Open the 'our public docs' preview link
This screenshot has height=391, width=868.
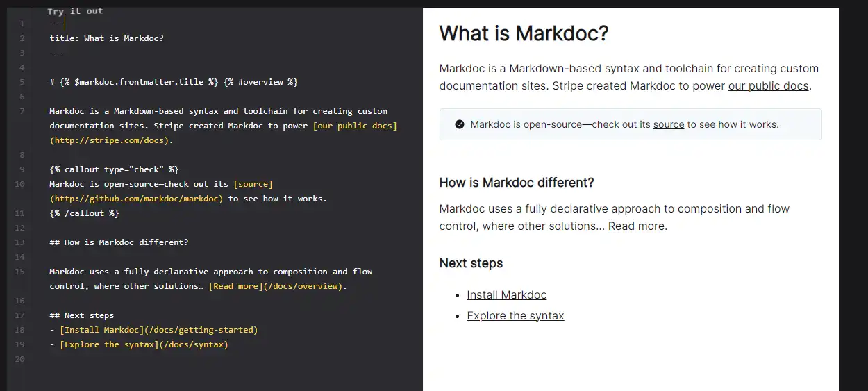[768, 86]
